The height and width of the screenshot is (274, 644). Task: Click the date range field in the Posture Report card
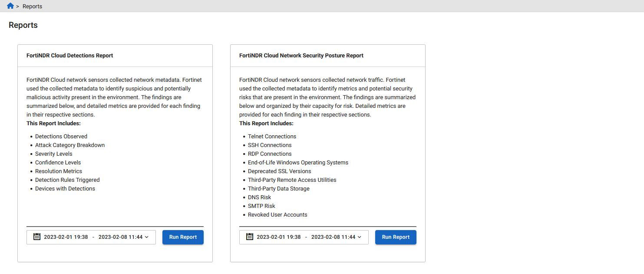click(304, 237)
